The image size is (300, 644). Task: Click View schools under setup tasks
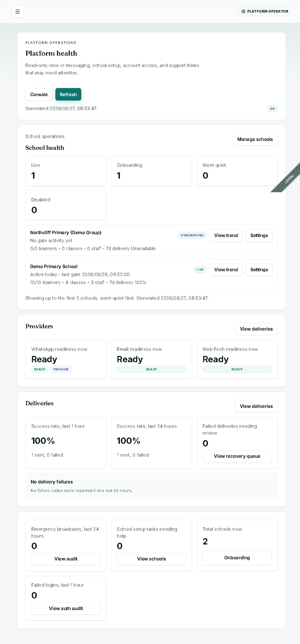(151, 559)
